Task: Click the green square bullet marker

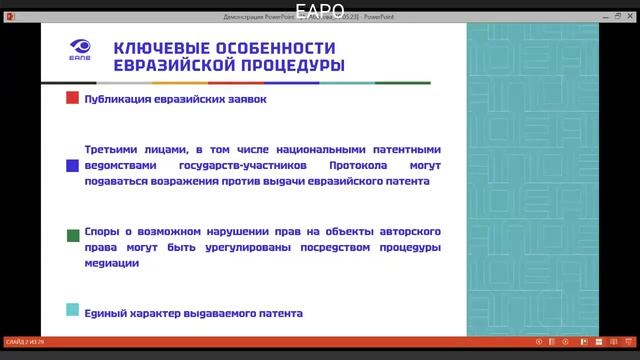Action: coord(73,236)
